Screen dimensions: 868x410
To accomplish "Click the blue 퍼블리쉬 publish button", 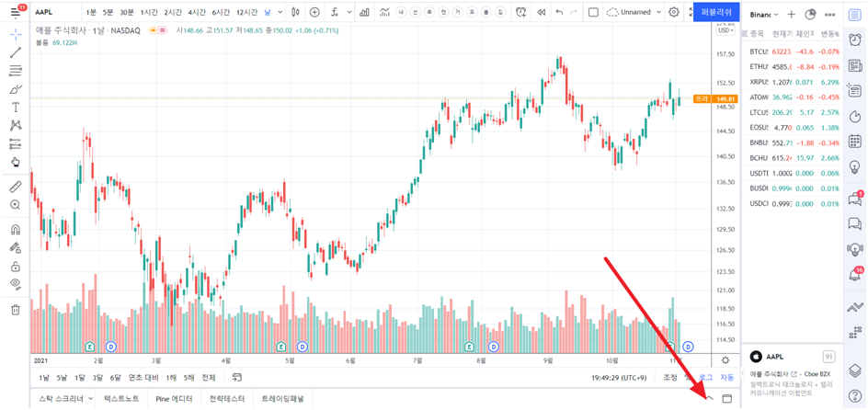I will coord(716,12).
